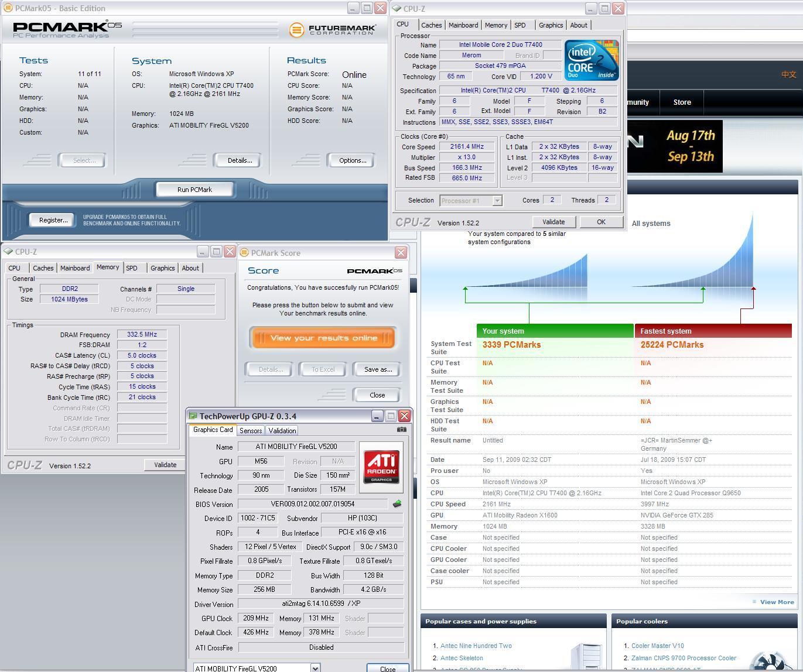Open the Validation tab in GPU-Z
The width and height of the screenshot is (803, 672).
(x=282, y=431)
